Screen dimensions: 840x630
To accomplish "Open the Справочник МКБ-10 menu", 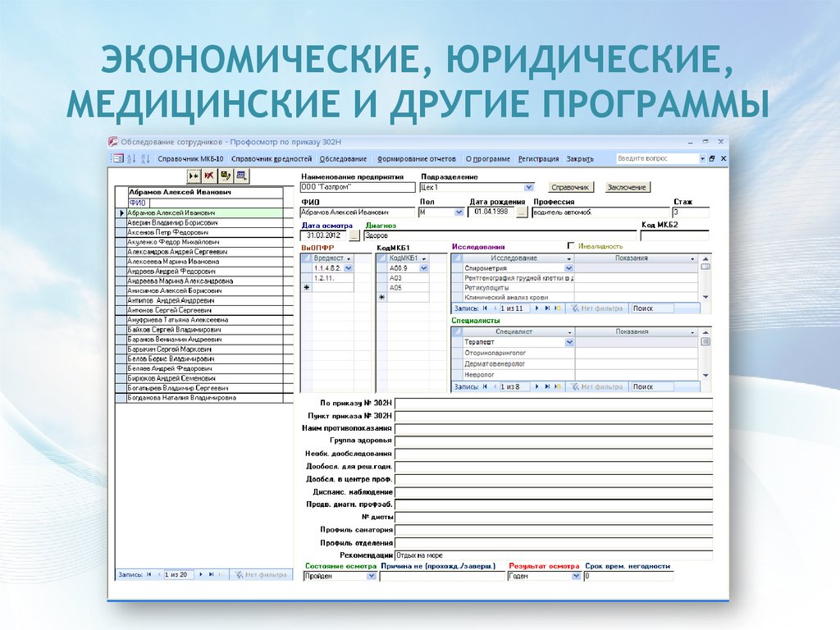I will coord(190,159).
